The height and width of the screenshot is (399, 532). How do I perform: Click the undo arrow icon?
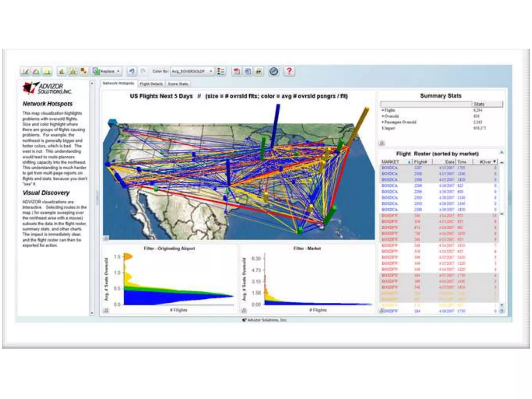tap(132, 71)
